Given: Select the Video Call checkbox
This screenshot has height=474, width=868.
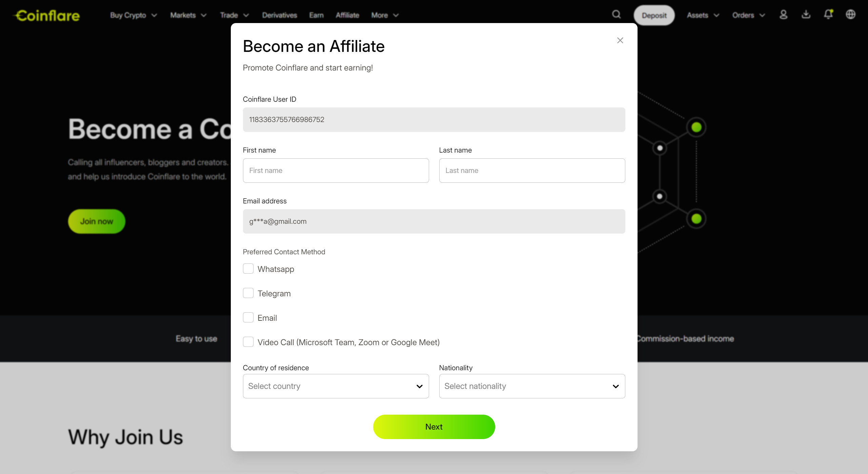Looking at the screenshot, I should [248, 342].
